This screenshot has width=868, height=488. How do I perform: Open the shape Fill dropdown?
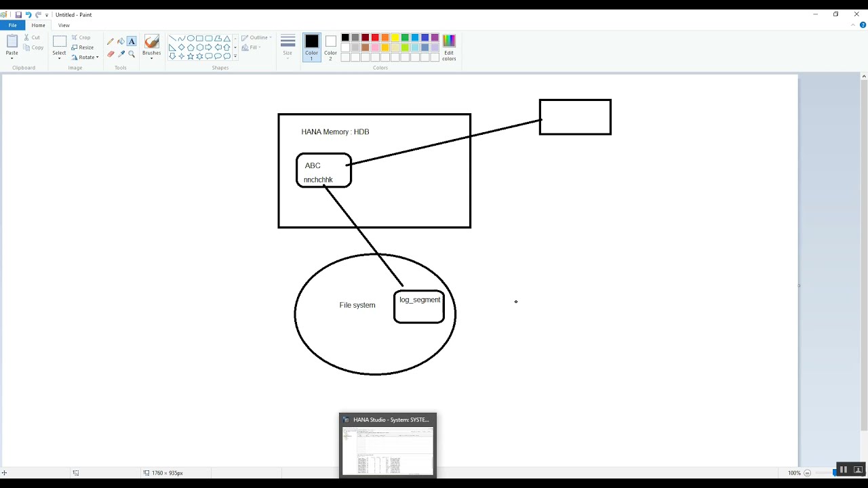point(251,47)
